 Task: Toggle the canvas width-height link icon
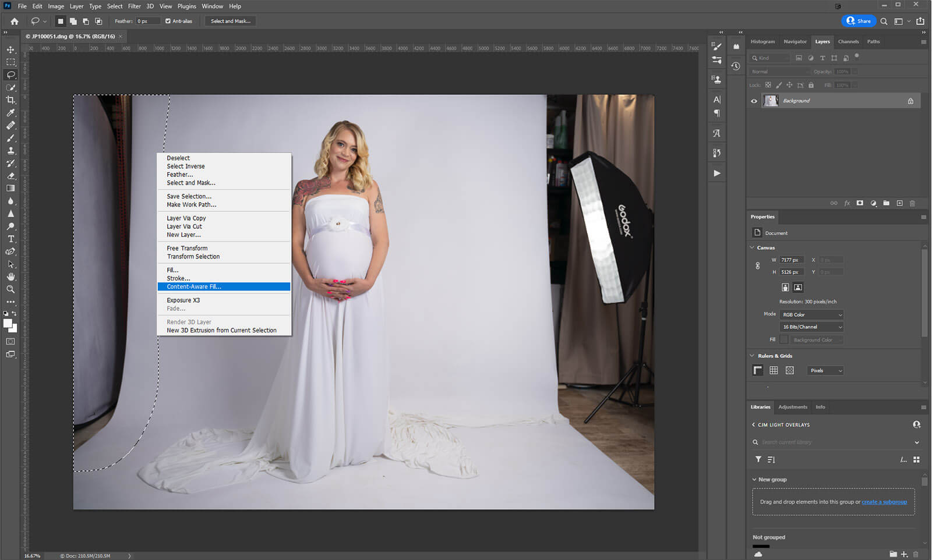tap(757, 266)
